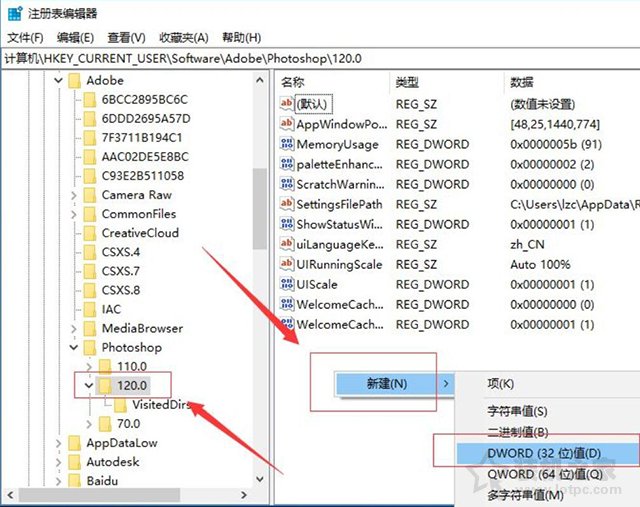Screen dimensions: 640x507
Task: Expand the 70.0 node
Action: (x=89, y=424)
